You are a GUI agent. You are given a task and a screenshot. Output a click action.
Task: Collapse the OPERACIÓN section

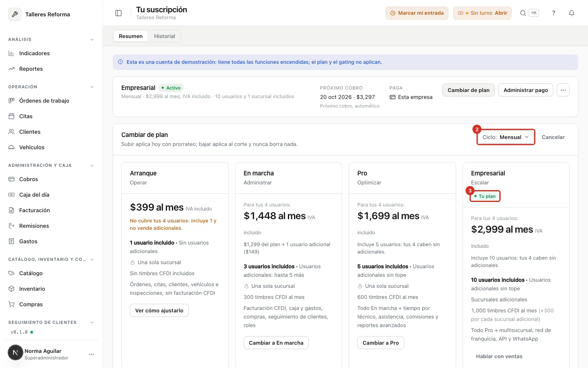[92, 87]
